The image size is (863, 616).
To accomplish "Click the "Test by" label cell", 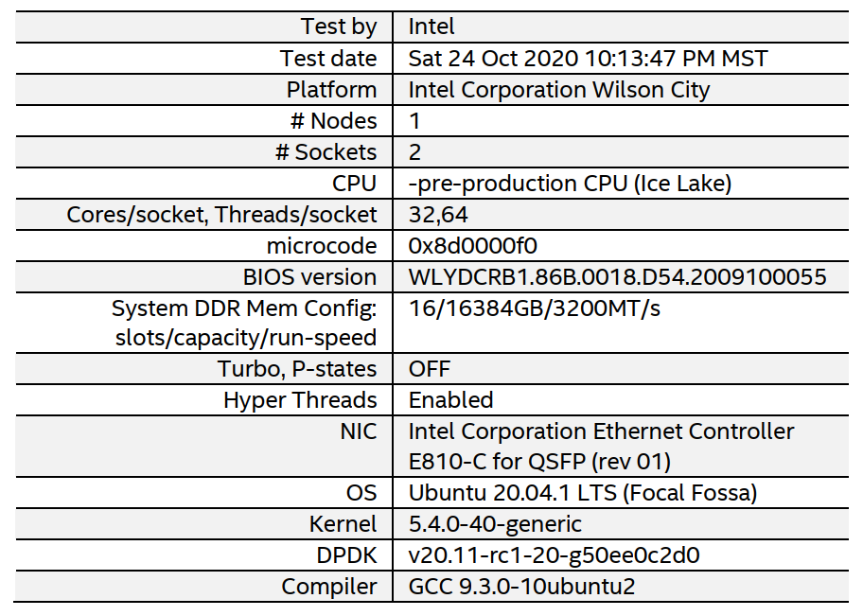I will click(x=338, y=26).
